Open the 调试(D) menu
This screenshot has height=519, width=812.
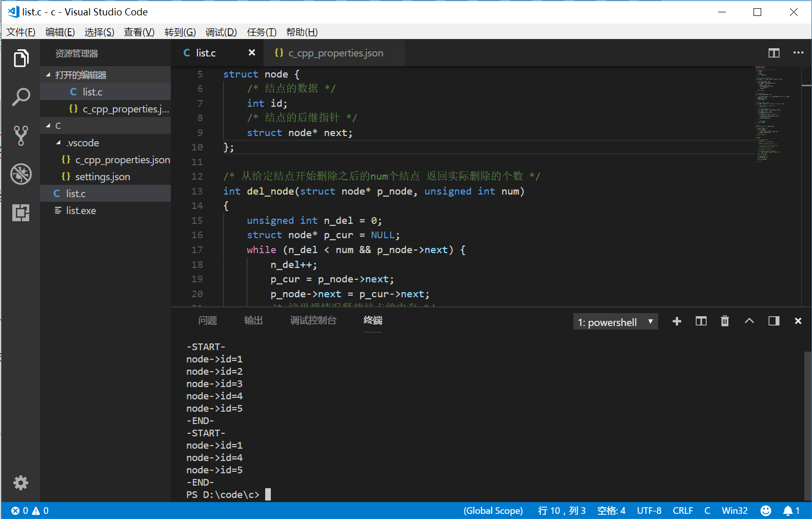click(x=221, y=32)
